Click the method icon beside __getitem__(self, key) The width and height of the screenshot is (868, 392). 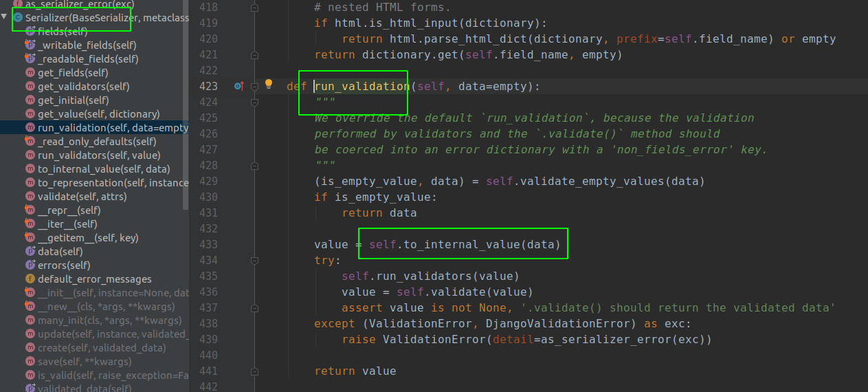(30, 238)
